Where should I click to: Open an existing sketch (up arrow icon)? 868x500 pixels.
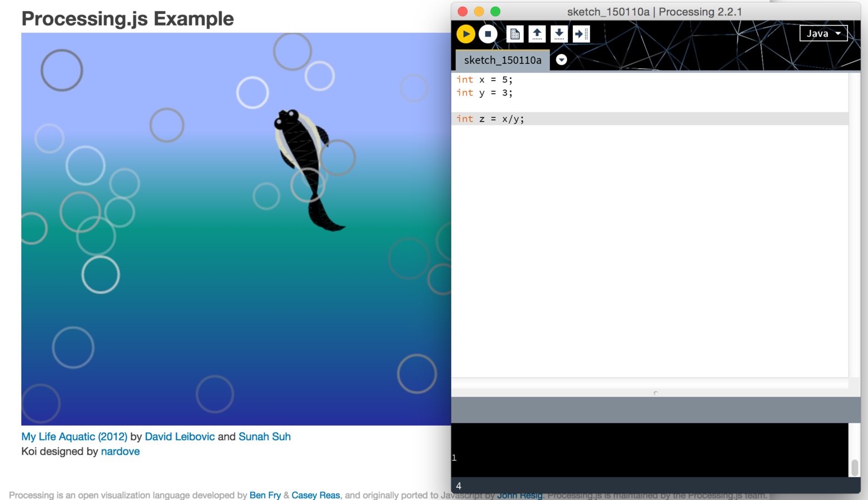coord(537,34)
